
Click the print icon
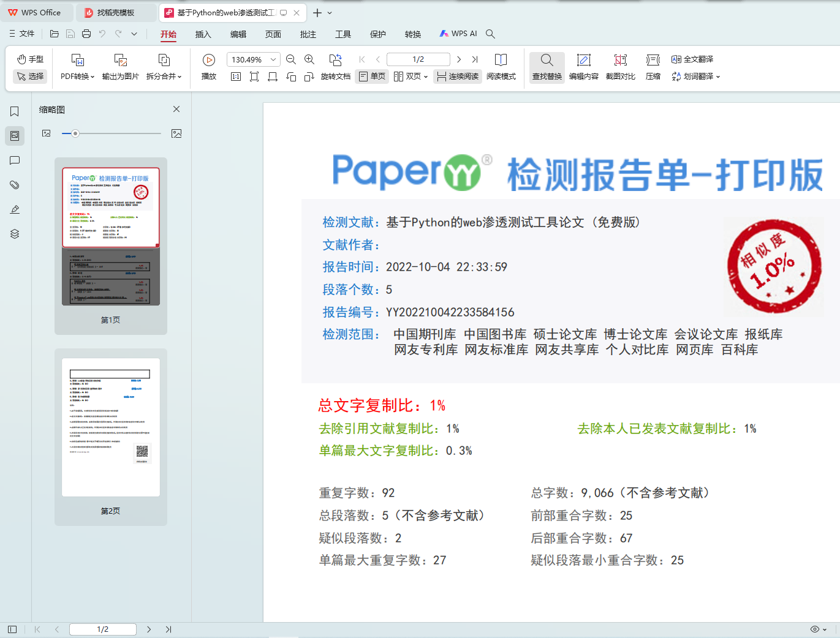[86, 34]
